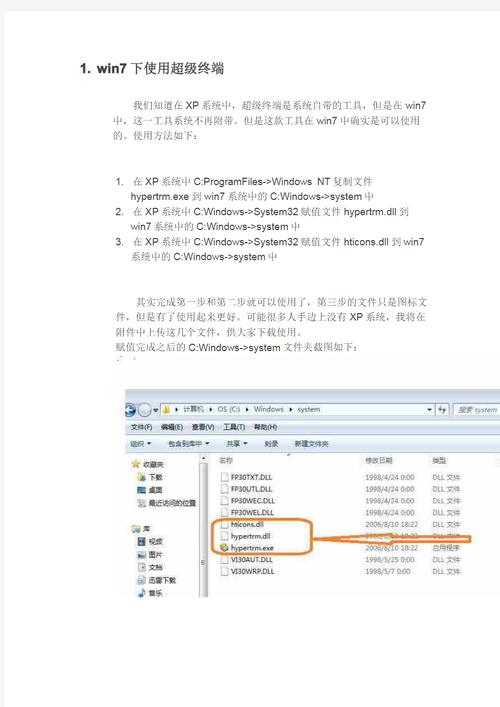This screenshot has height=707, width=500.
Task: Expand the chevron before 计算机 in address bar
Action: (x=177, y=409)
